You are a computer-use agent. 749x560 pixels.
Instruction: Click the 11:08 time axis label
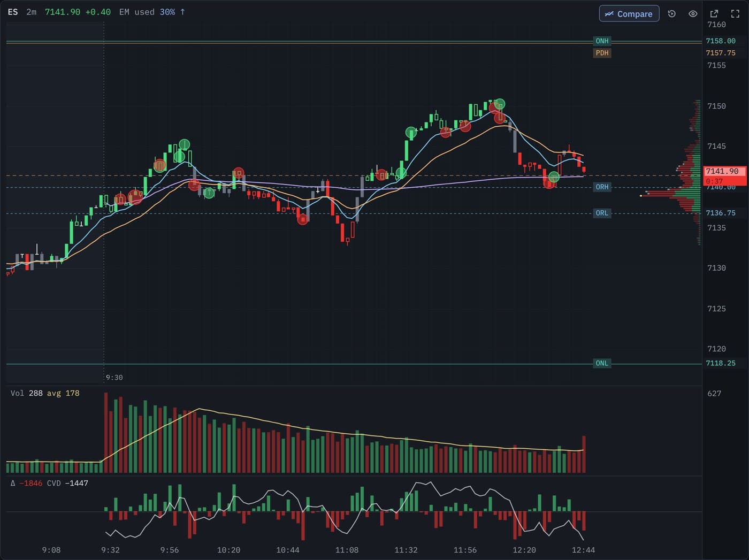(x=347, y=550)
